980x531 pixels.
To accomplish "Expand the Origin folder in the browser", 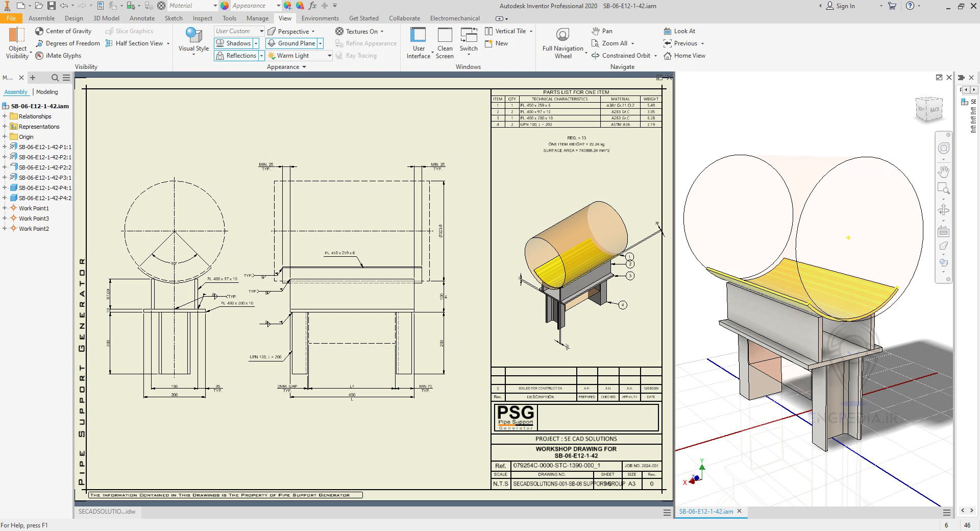I will (5, 137).
